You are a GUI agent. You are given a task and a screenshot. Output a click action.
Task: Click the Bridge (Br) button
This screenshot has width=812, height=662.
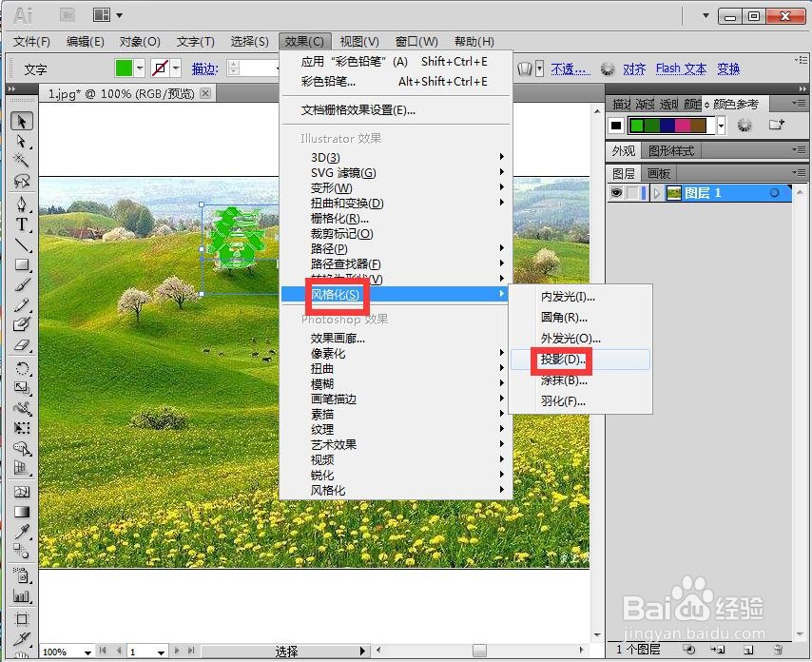click(x=68, y=15)
